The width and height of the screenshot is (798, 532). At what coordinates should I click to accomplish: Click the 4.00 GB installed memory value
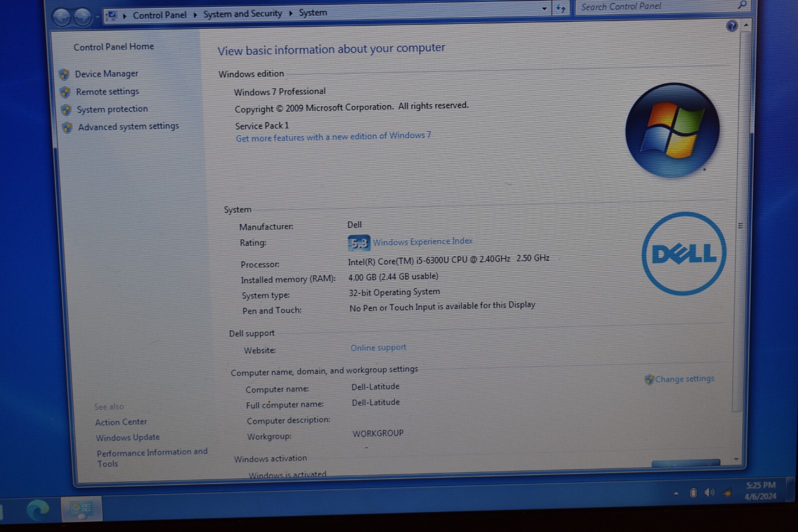click(x=393, y=277)
